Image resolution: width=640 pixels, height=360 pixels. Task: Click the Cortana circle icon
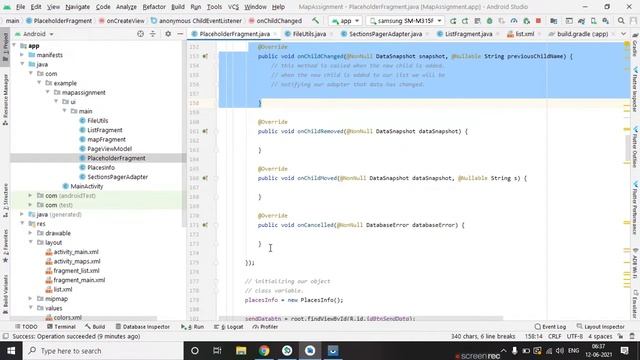pyautogui.click(x=195, y=351)
